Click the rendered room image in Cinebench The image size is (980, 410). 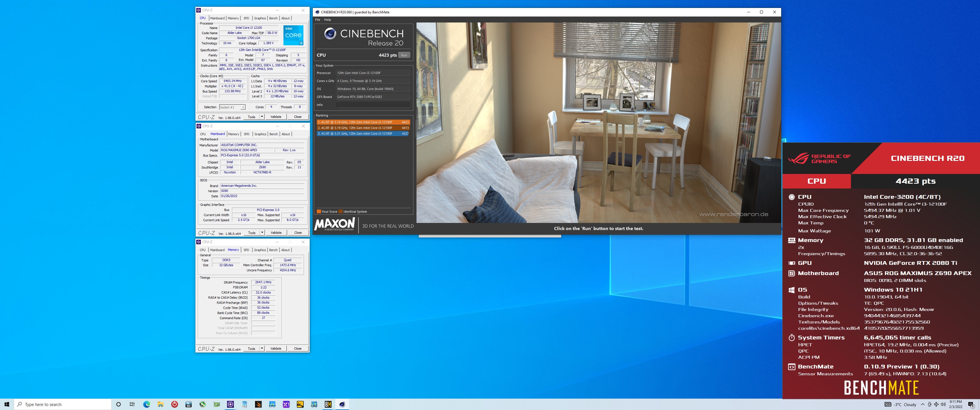click(x=599, y=122)
